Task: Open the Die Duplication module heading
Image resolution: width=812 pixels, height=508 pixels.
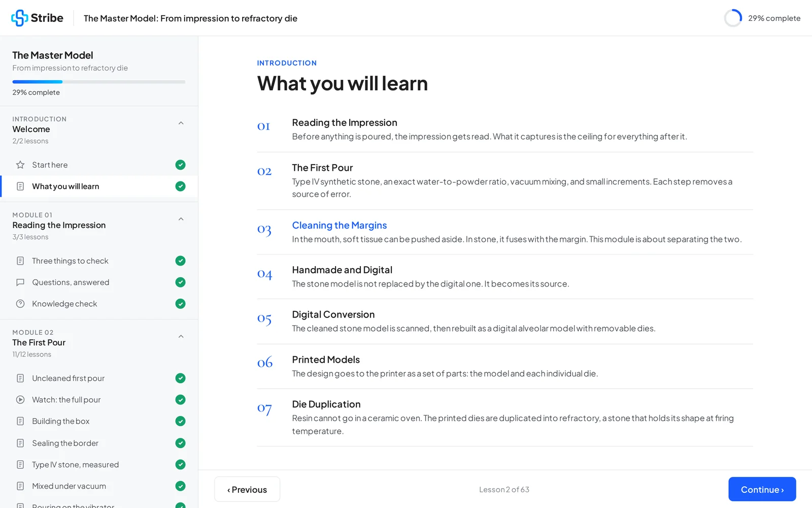Action: tap(326, 404)
